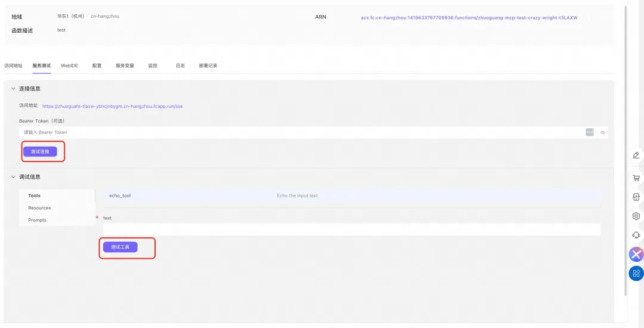Open the APP mobile icon in sidebar
The width and height of the screenshot is (644, 328).
(x=636, y=197)
